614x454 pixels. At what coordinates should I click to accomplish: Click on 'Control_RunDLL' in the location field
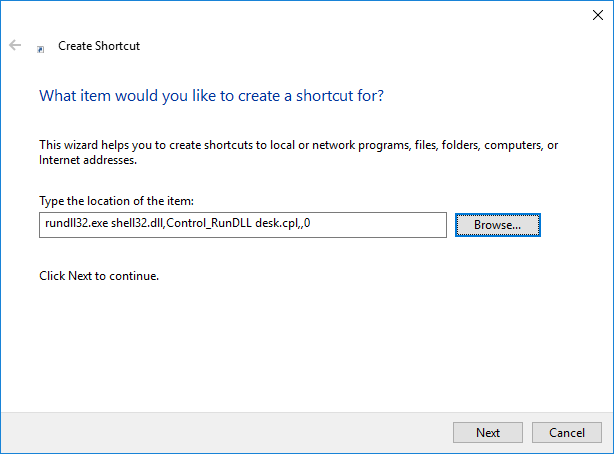click(209, 223)
